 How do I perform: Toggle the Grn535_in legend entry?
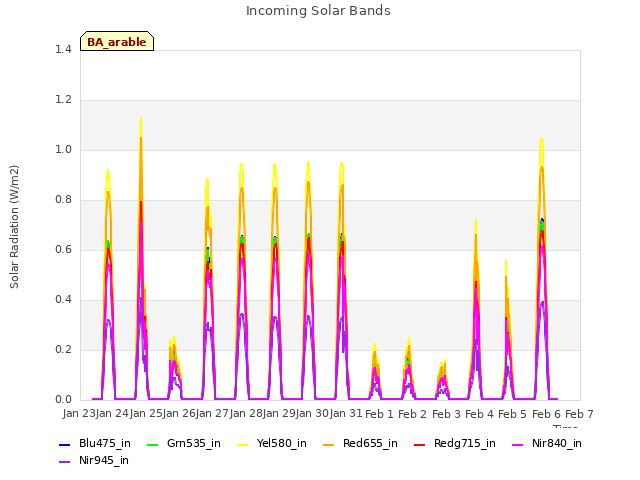pyautogui.click(x=184, y=443)
